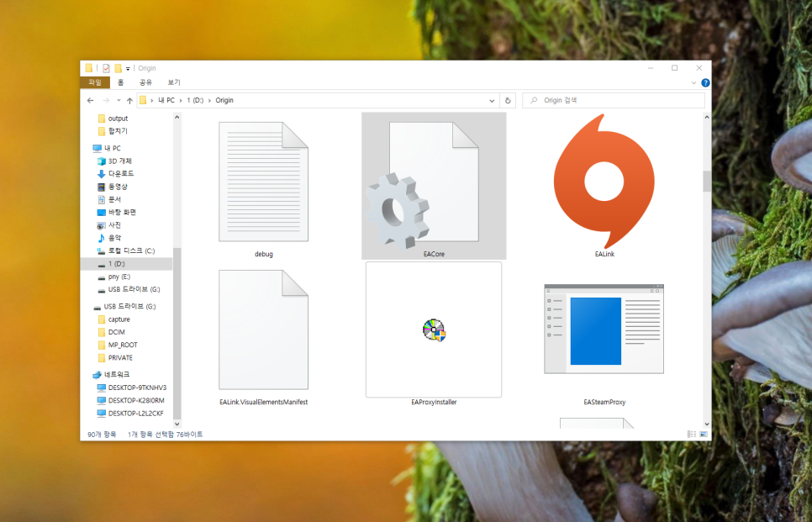This screenshot has height=522, width=812.
Task: Expand the ribbon with the chevron
Action: tap(694, 83)
